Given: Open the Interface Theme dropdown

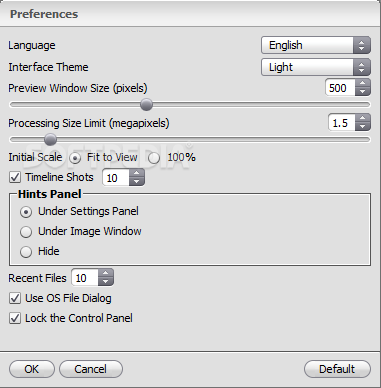Looking at the screenshot, I should click(x=316, y=67).
